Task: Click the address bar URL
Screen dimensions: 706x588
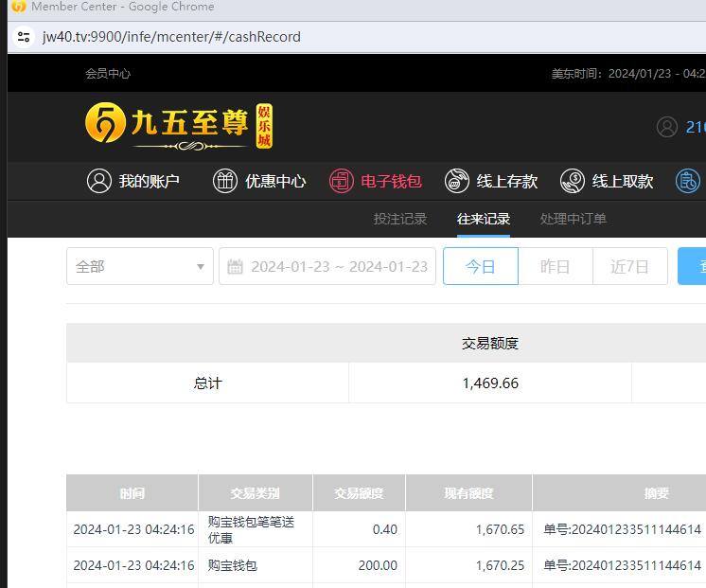Action: point(171,37)
